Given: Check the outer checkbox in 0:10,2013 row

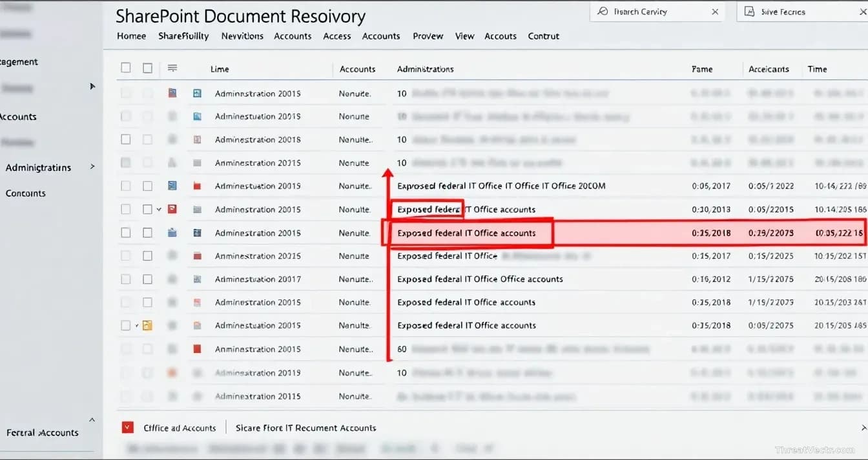Looking at the screenshot, I should tap(126, 209).
